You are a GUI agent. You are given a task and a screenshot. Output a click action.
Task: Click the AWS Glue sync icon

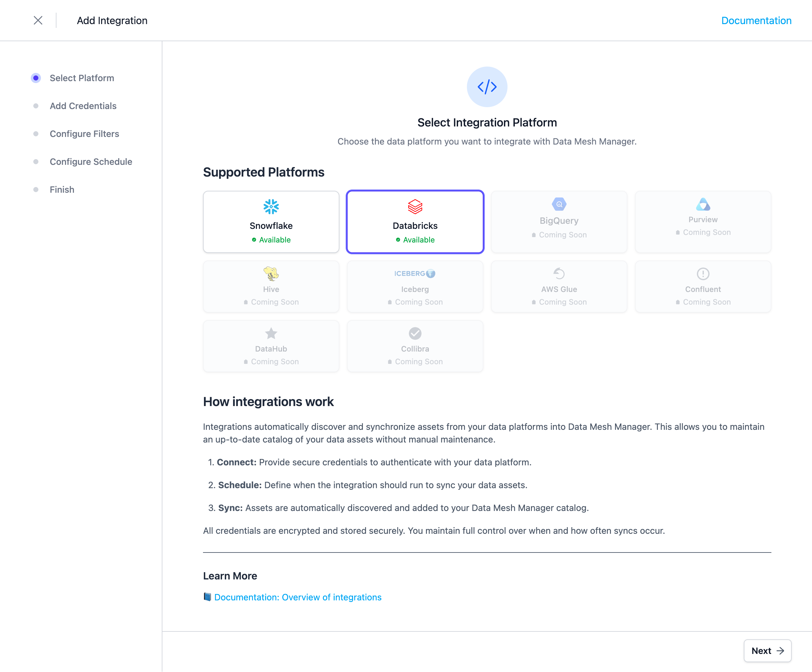click(559, 273)
